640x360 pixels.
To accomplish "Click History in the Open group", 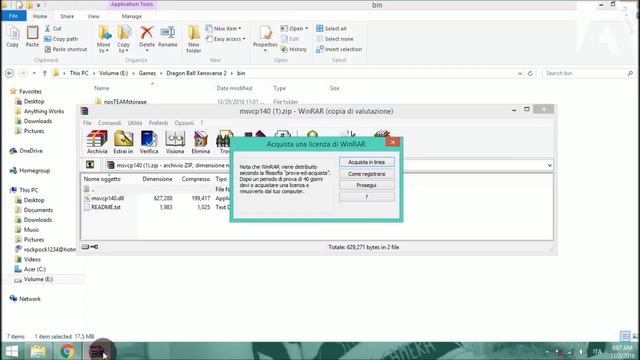I will [x=294, y=49].
